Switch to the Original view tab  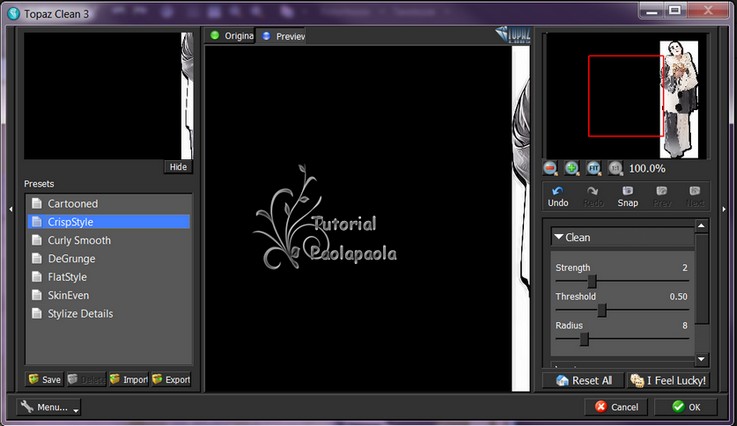pos(230,36)
